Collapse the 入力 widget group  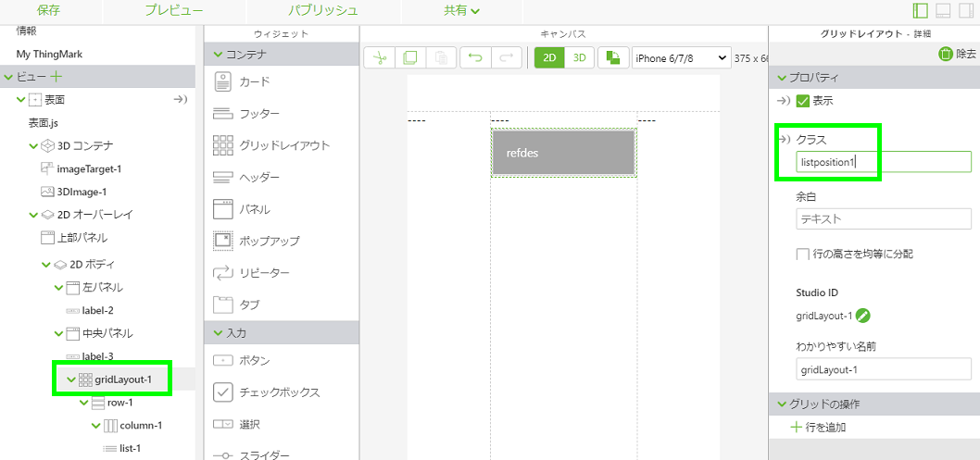point(218,332)
